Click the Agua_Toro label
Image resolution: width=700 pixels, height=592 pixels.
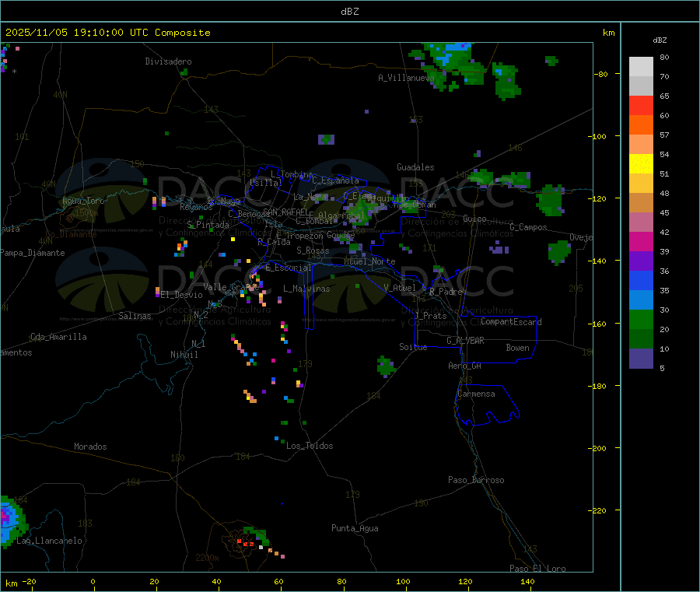pos(83,201)
